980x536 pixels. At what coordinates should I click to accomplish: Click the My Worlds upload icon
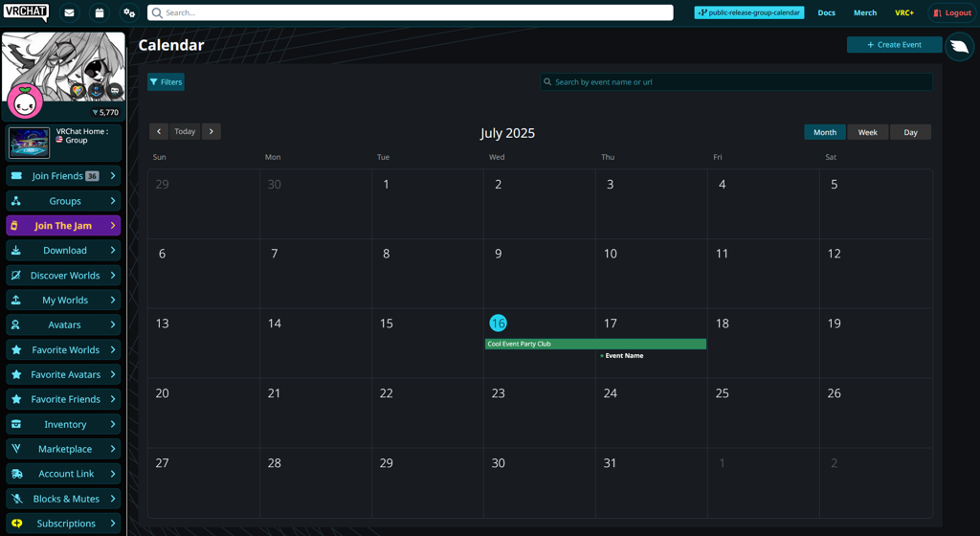16,300
